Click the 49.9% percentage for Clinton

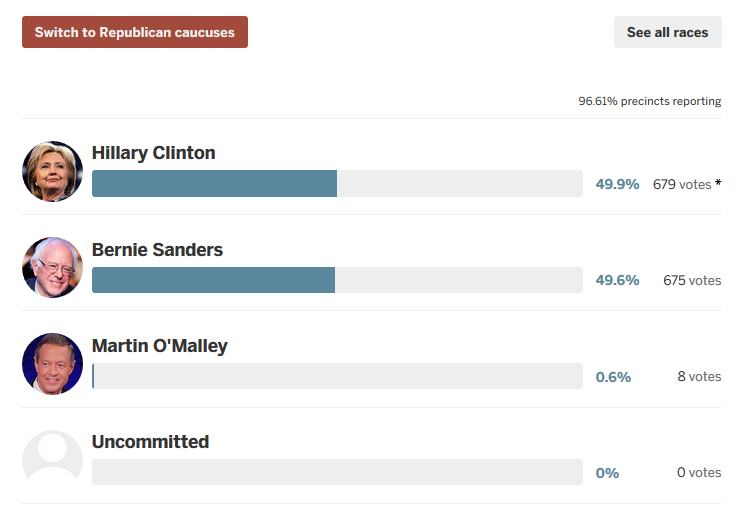617,184
